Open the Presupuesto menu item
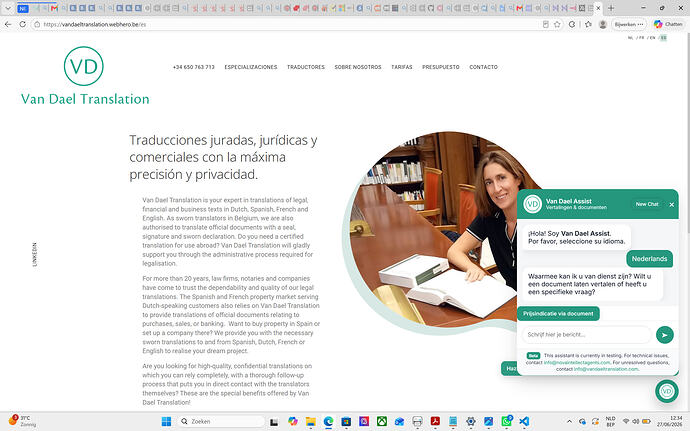 440,67
